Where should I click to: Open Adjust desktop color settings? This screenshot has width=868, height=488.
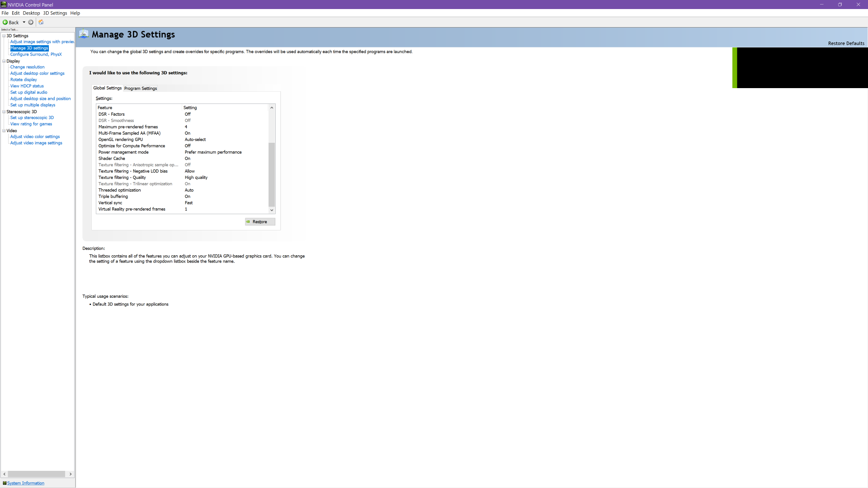tap(38, 73)
